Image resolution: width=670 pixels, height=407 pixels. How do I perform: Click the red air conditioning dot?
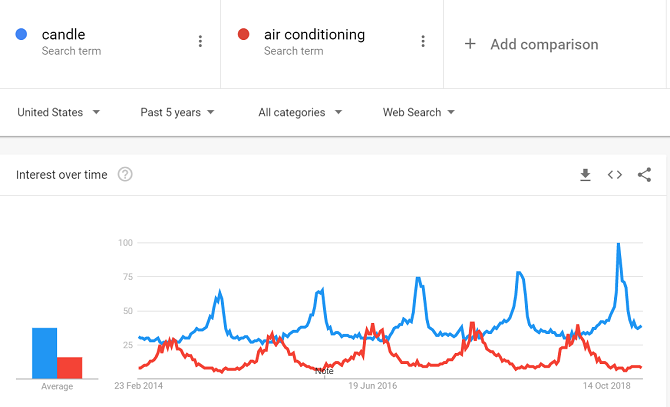244,34
